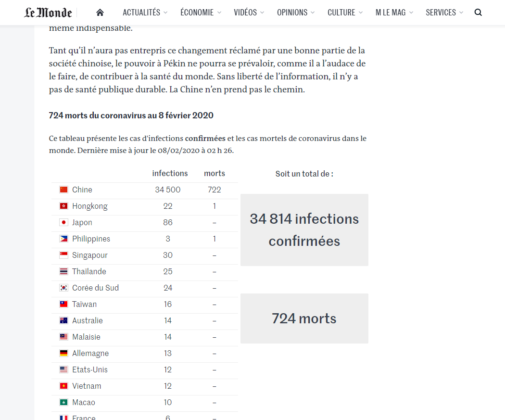Click the Le Monde logo

coord(48,13)
